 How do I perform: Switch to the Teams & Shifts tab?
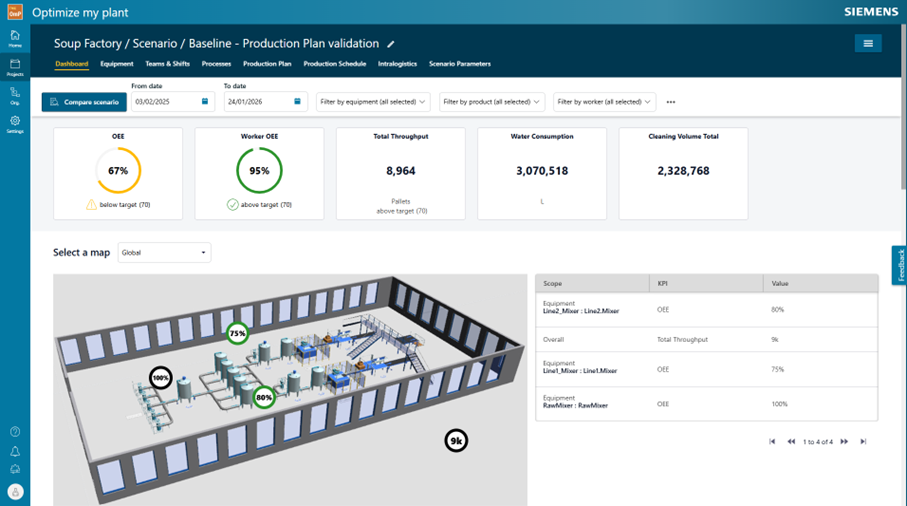click(x=167, y=64)
